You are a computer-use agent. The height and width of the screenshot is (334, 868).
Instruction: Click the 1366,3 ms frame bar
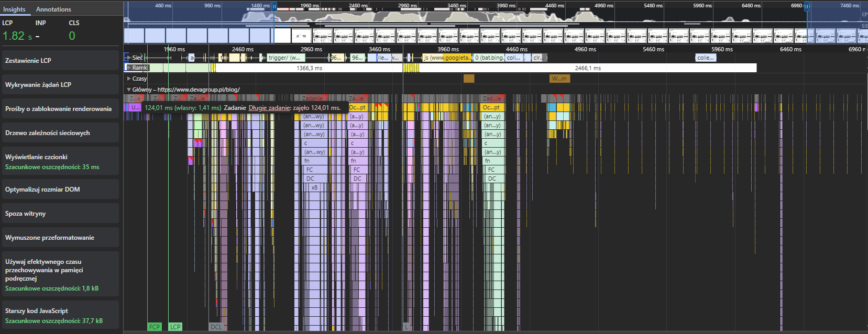309,68
